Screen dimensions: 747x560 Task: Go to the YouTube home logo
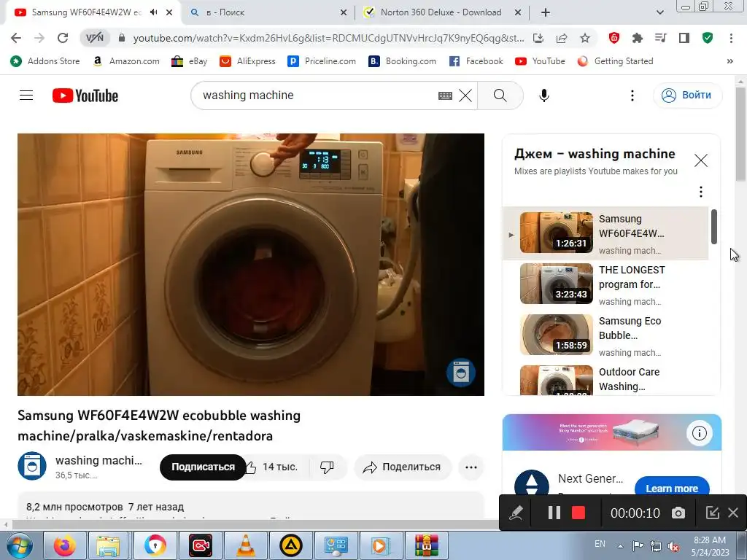click(x=85, y=96)
